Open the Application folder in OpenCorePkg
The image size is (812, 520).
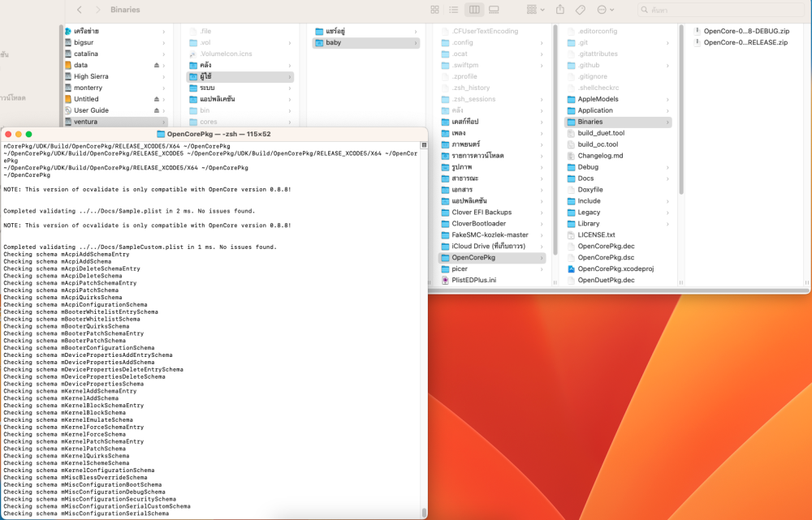[618, 110]
